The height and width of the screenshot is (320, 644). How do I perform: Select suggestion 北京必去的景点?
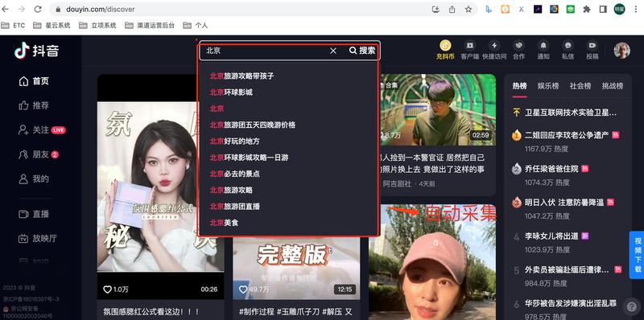235,174
